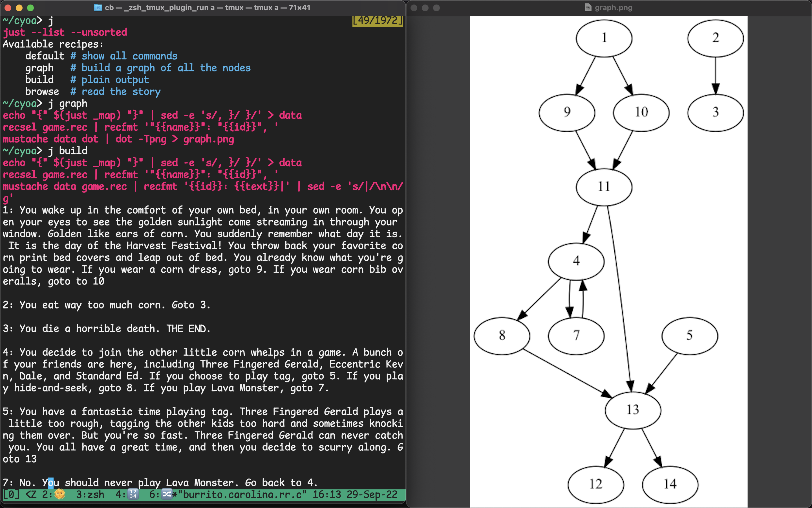The height and width of the screenshot is (508, 812).
Task: Click node 4 in the graph
Action: pos(576,261)
